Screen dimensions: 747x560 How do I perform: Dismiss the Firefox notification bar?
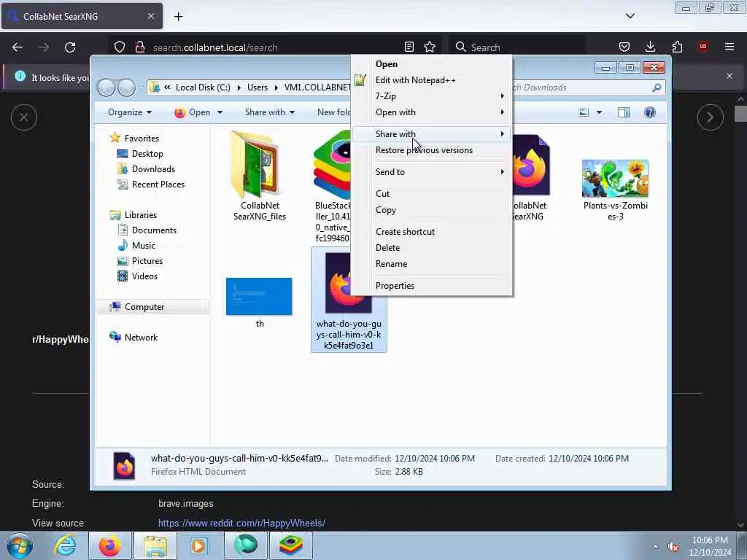tap(729, 76)
